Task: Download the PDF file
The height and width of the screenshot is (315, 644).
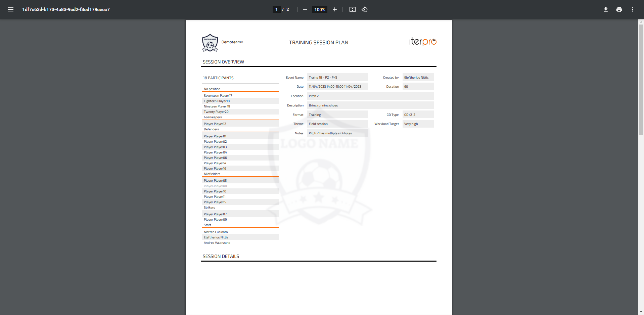Action: [x=605, y=9]
